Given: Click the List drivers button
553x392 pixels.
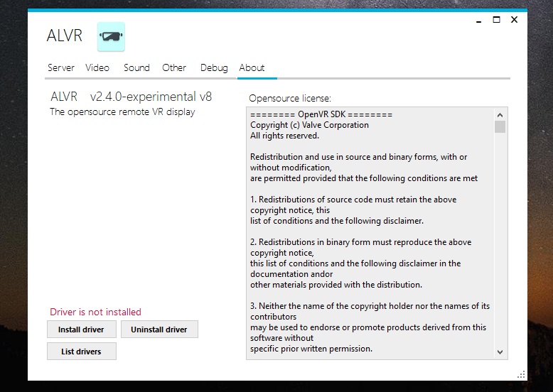Looking at the screenshot, I should pyautogui.click(x=82, y=351).
